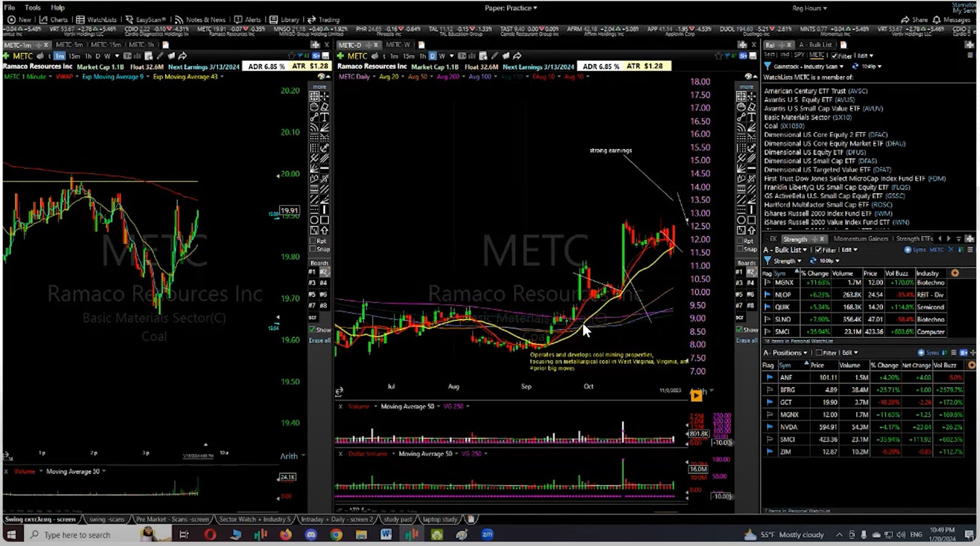The height and width of the screenshot is (546, 980).
Task: Select NVDA row in Positions list
Action: (x=863, y=427)
